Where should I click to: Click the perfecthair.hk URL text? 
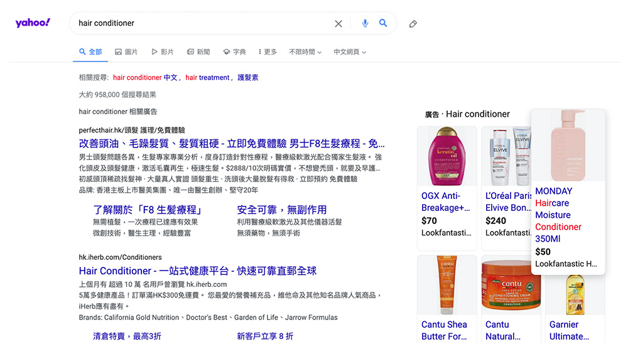[132, 130]
